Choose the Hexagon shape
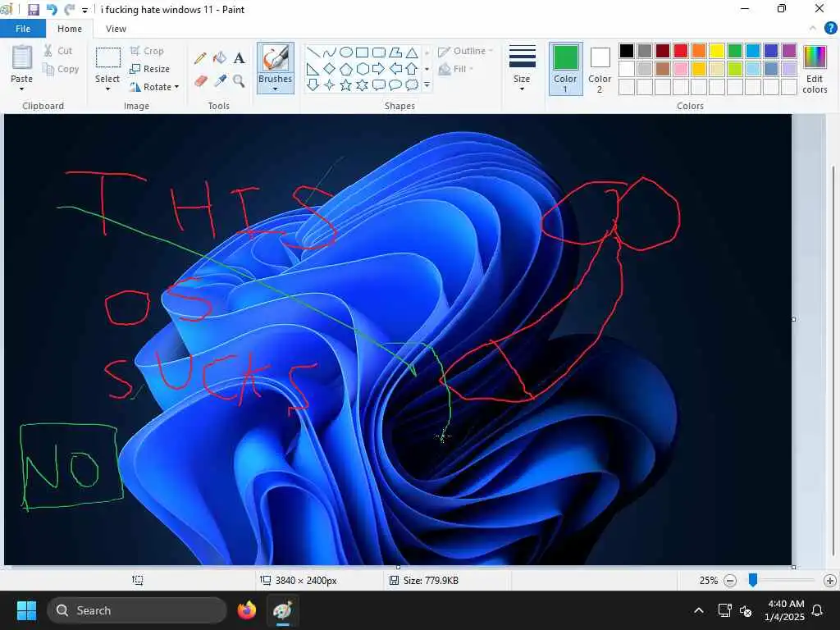 pos(362,69)
